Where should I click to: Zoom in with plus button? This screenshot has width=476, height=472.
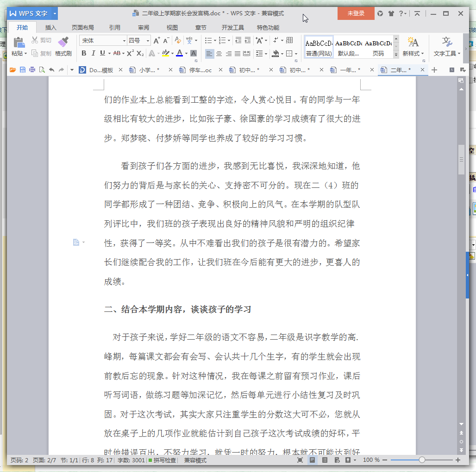coord(458,460)
